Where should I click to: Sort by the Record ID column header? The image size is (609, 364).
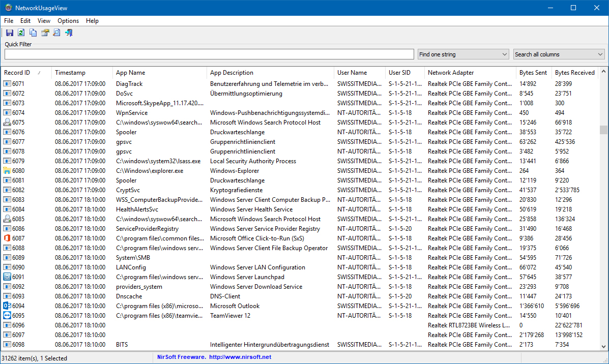(26, 73)
